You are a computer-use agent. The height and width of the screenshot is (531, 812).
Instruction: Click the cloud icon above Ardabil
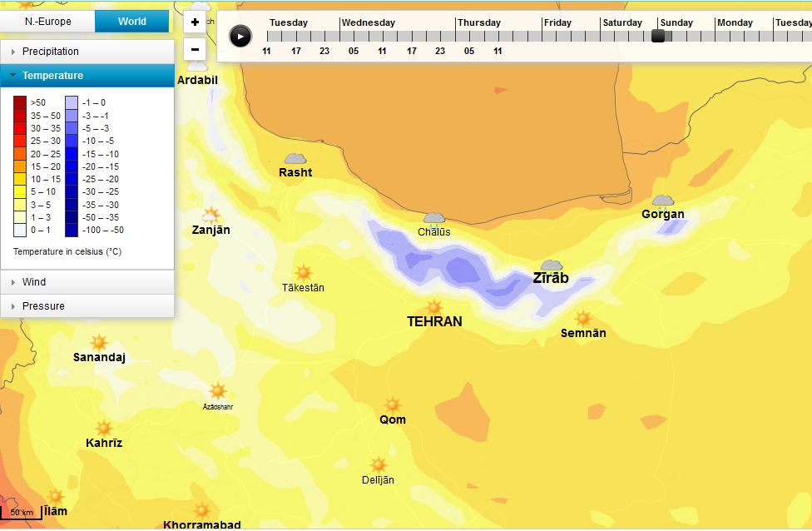197,67
